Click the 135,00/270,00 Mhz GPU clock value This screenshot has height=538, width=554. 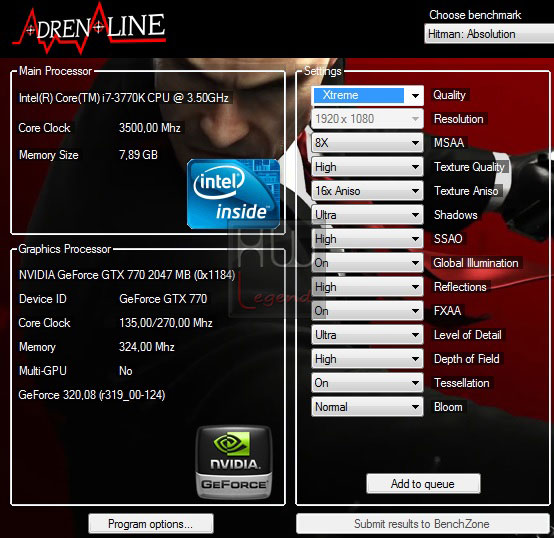[166, 323]
